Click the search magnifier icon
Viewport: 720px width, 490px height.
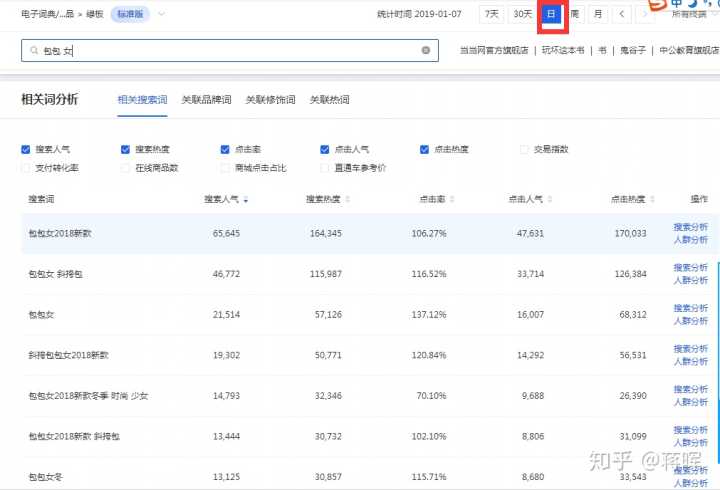click(x=35, y=50)
